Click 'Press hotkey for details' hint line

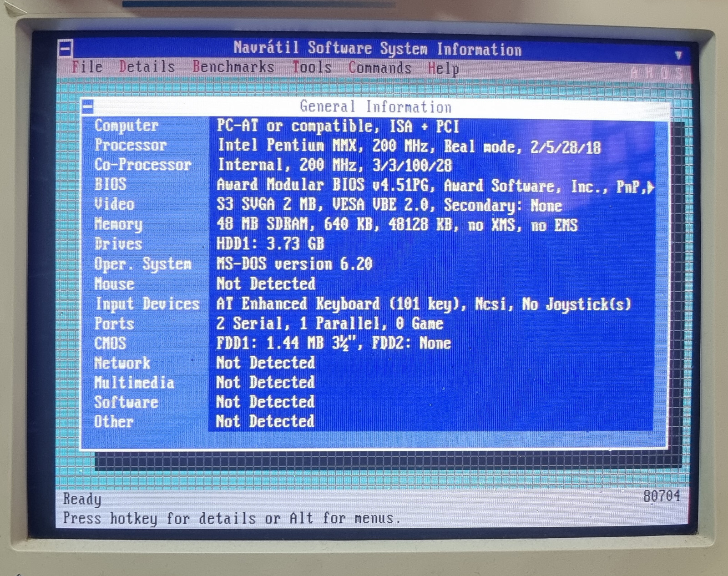tap(232, 518)
